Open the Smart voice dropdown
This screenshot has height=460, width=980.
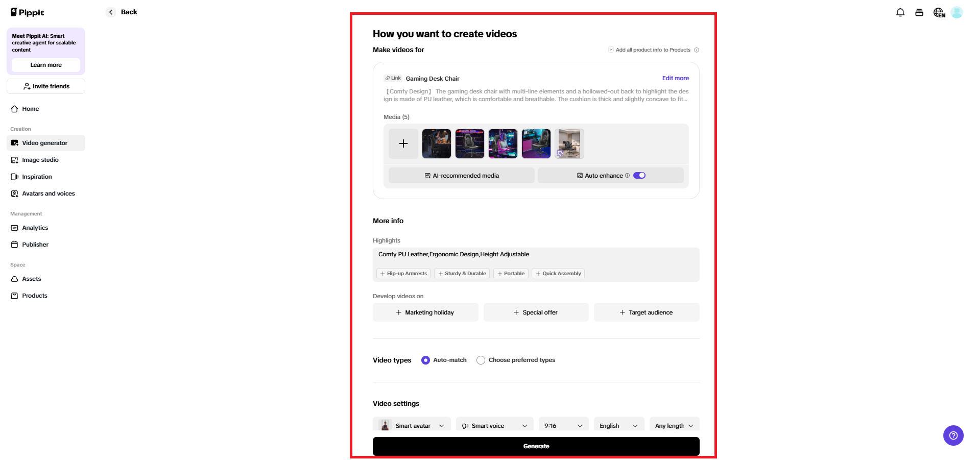[x=494, y=425]
